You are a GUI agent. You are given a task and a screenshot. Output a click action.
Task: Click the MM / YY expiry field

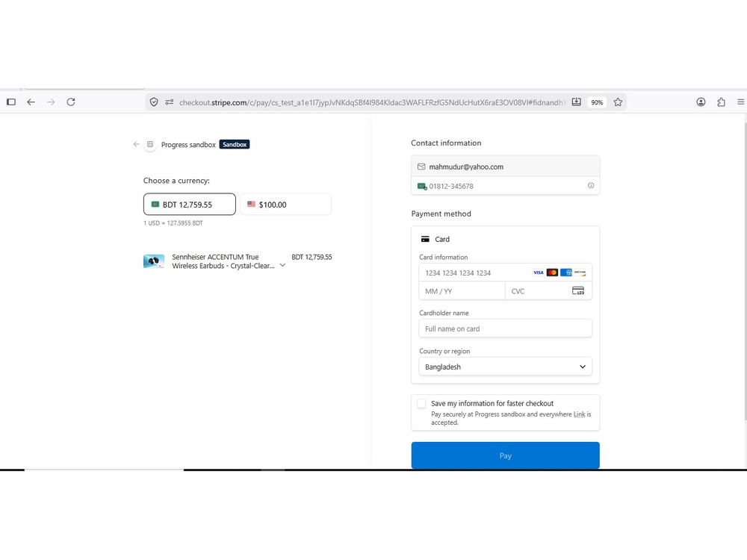point(462,290)
